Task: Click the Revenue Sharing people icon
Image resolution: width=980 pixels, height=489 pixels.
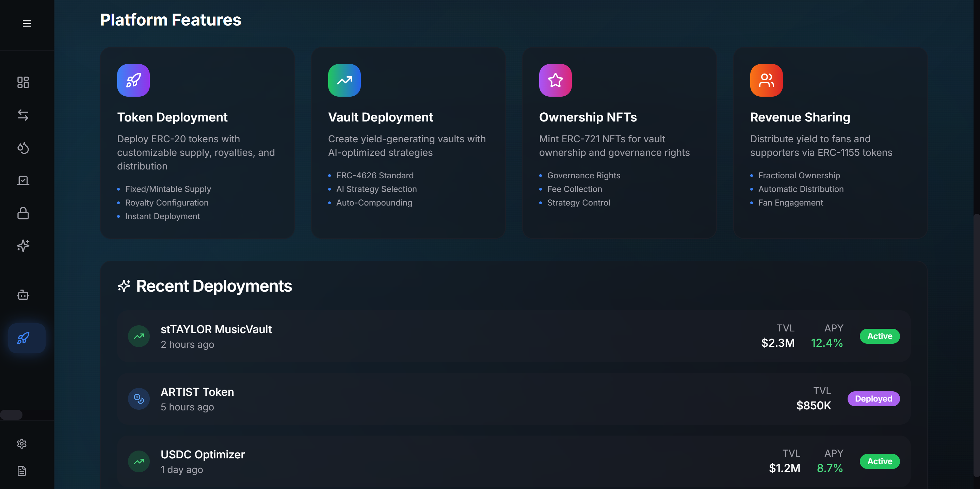Action: (766, 80)
